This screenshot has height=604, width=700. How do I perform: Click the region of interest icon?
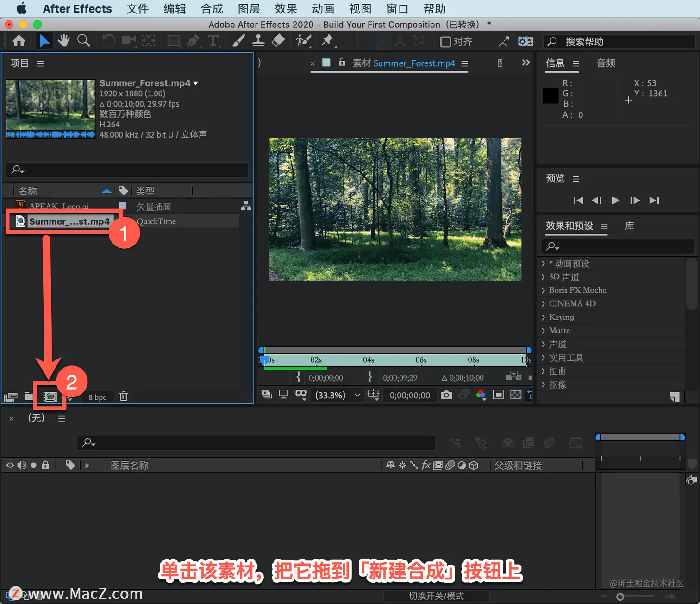click(499, 395)
